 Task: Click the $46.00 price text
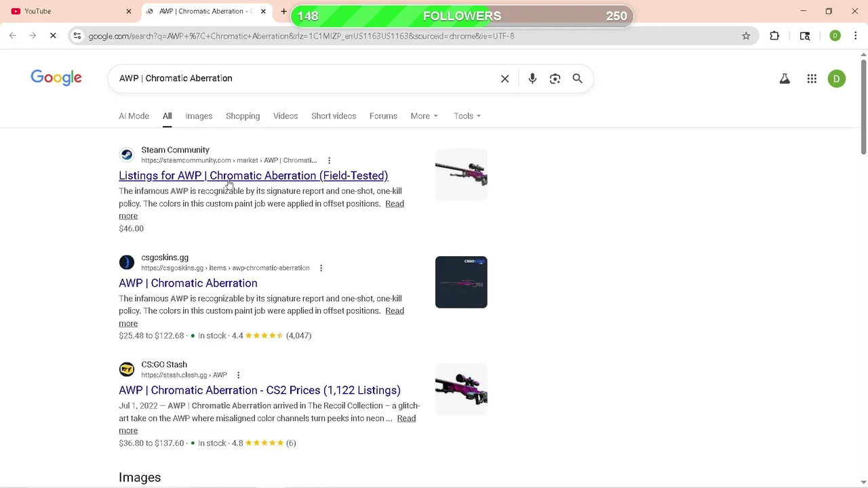131,228
